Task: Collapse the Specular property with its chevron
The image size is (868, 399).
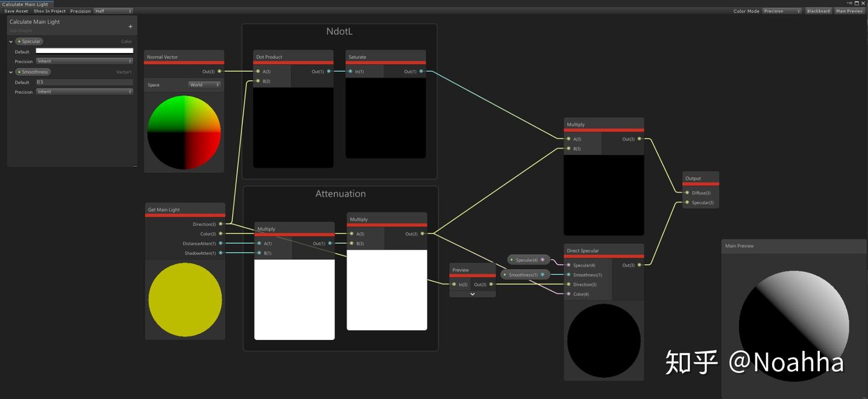Action: [10, 41]
